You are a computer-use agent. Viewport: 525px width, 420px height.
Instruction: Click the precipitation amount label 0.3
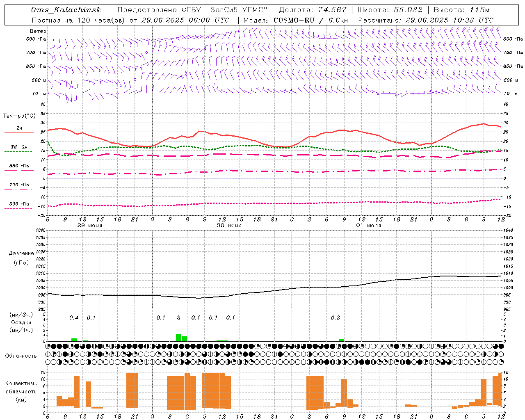[x=336, y=317]
